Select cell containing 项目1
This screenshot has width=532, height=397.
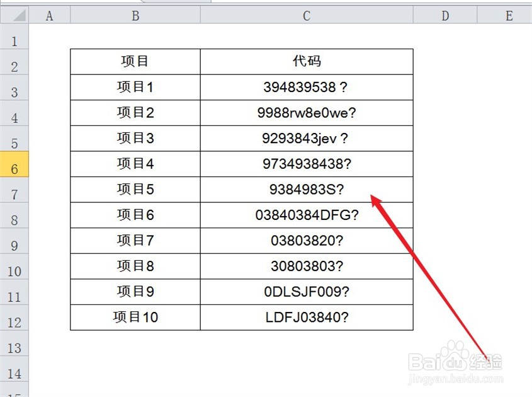[x=135, y=88]
